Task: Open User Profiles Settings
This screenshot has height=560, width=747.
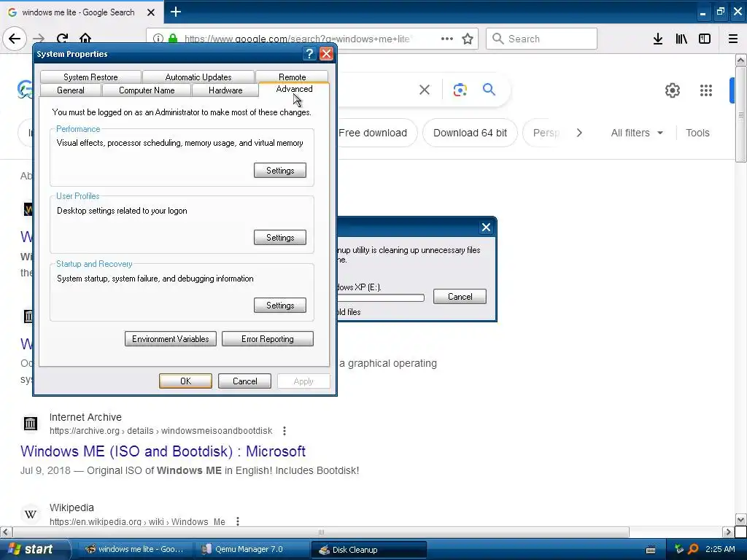Action: [280, 238]
